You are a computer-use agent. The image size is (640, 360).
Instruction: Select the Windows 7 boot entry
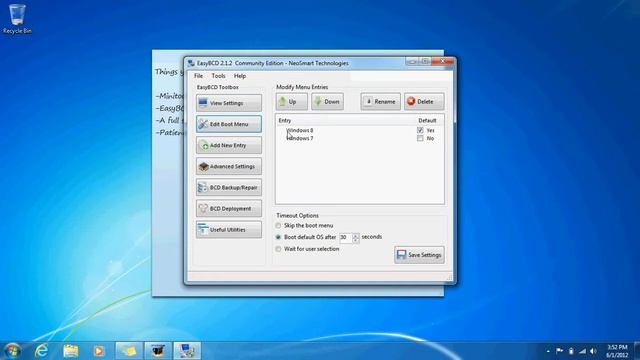click(x=300, y=138)
